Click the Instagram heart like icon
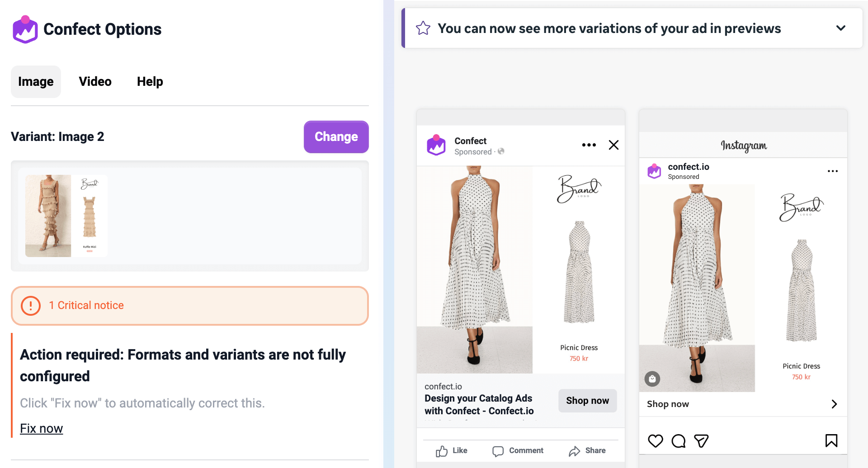The width and height of the screenshot is (868, 468). coord(655,440)
